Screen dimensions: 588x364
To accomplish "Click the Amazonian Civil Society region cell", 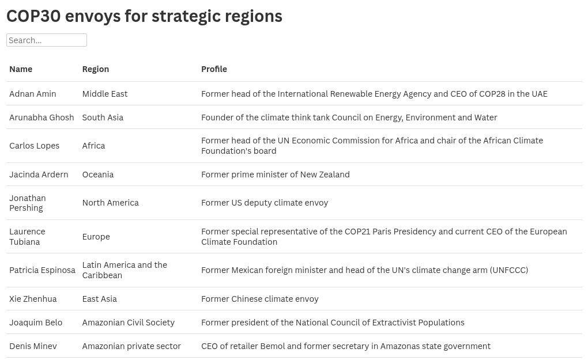I will pos(128,323).
